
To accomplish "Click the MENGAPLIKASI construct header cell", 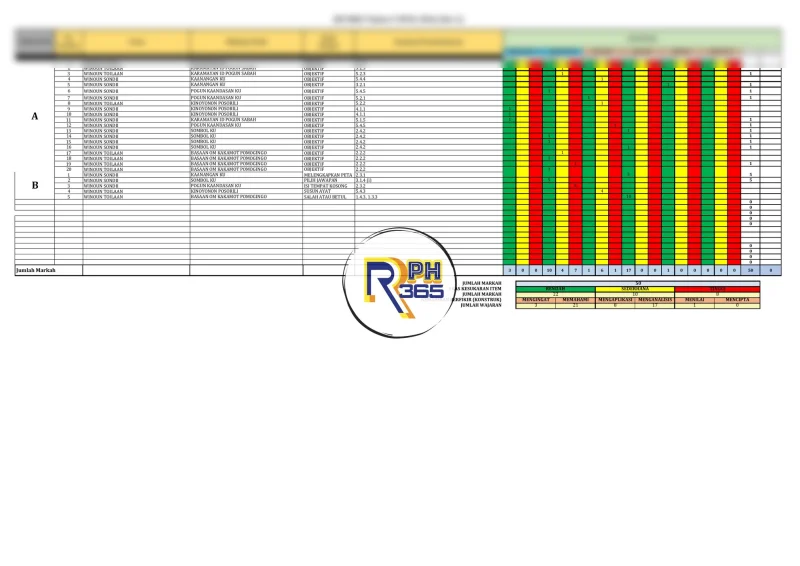I will 616,299.
